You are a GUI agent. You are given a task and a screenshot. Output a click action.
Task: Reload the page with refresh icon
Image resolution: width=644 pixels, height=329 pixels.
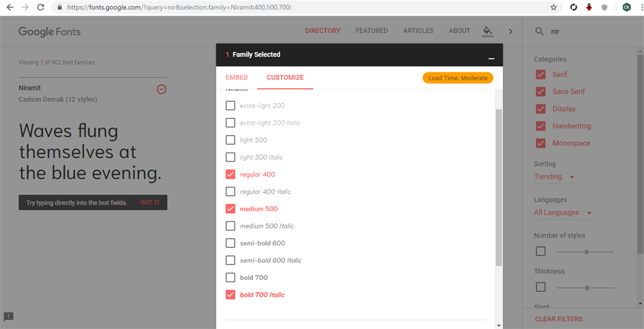point(40,7)
